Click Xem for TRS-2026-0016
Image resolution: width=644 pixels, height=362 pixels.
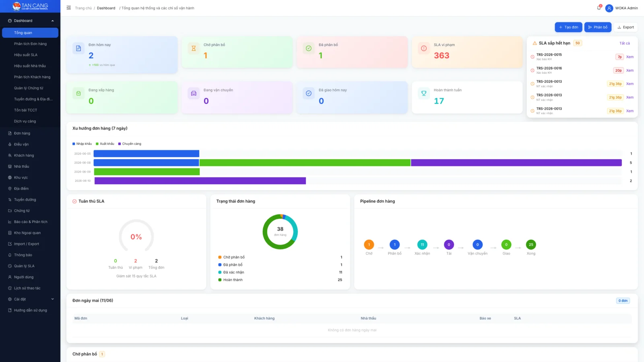click(x=630, y=70)
